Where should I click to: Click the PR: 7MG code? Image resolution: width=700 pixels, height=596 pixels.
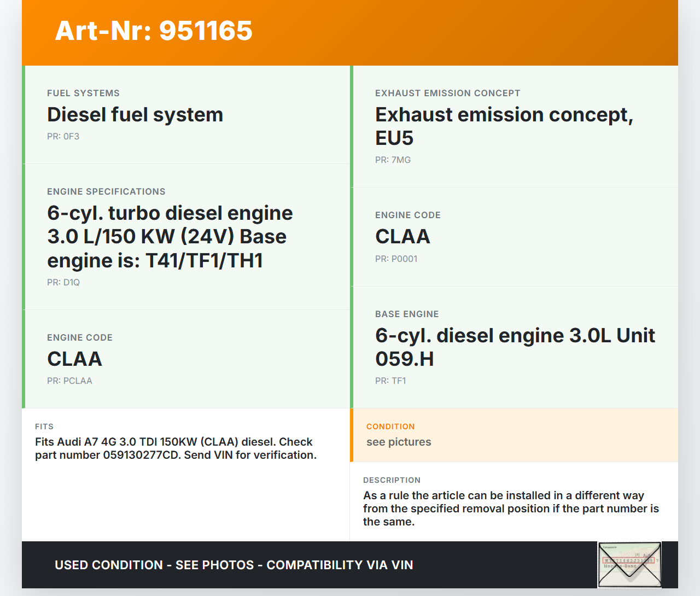tap(393, 160)
